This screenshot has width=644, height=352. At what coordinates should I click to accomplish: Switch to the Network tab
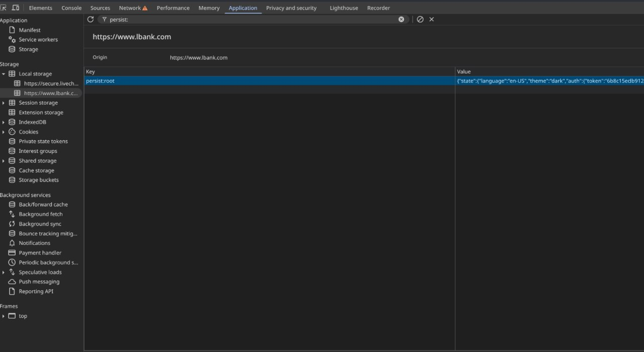click(130, 8)
